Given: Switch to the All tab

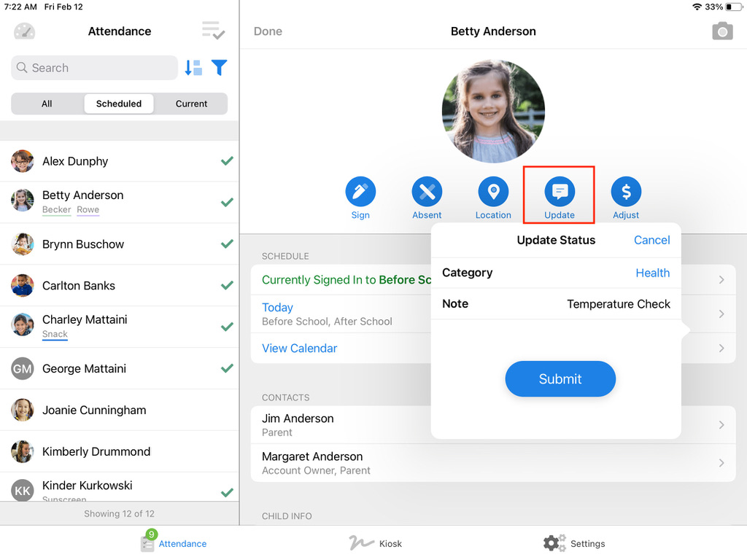Looking at the screenshot, I should pyautogui.click(x=47, y=104).
